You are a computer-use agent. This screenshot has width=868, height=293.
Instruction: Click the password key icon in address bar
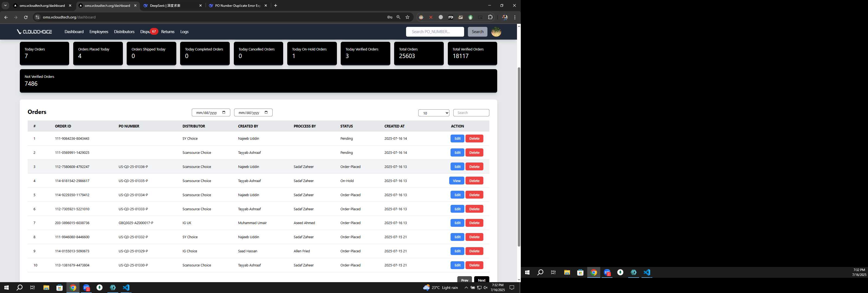[x=390, y=17]
